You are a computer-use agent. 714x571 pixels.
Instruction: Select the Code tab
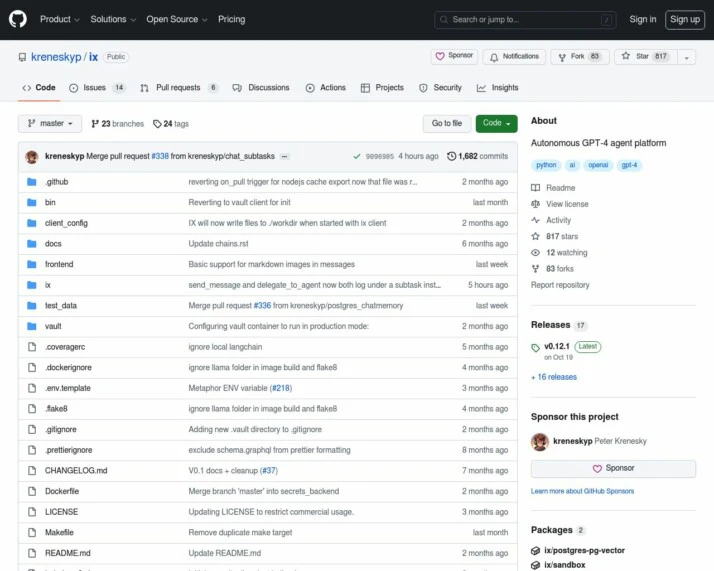39,88
